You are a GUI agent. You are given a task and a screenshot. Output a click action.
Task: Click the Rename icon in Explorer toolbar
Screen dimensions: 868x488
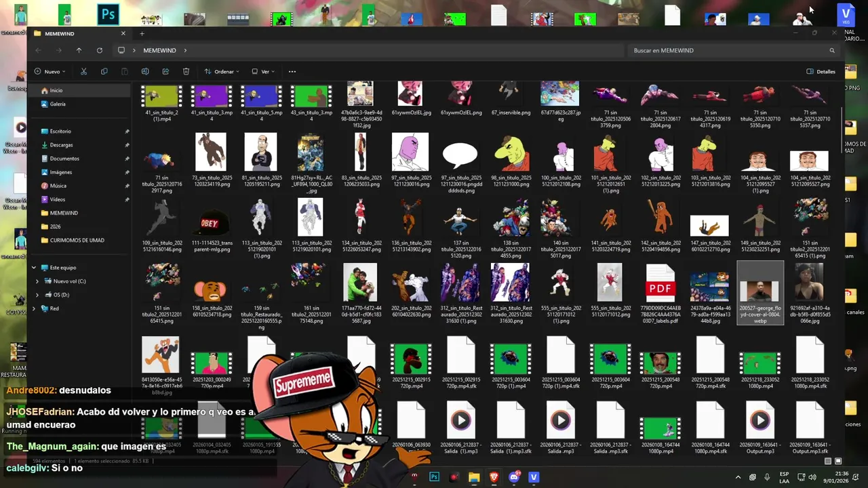(x=145, y=71)
